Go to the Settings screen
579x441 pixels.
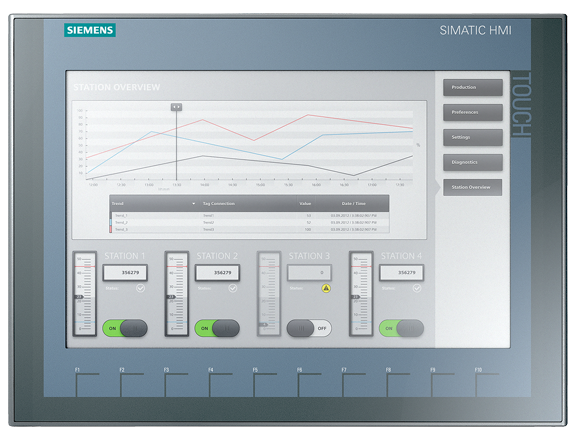(x=473, y=137)
